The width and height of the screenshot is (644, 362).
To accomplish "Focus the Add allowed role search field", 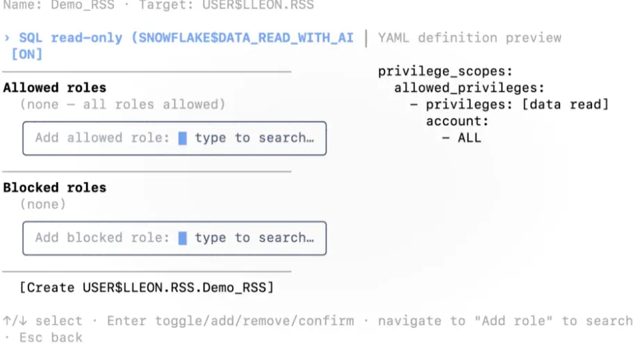I will click(174, 138).
